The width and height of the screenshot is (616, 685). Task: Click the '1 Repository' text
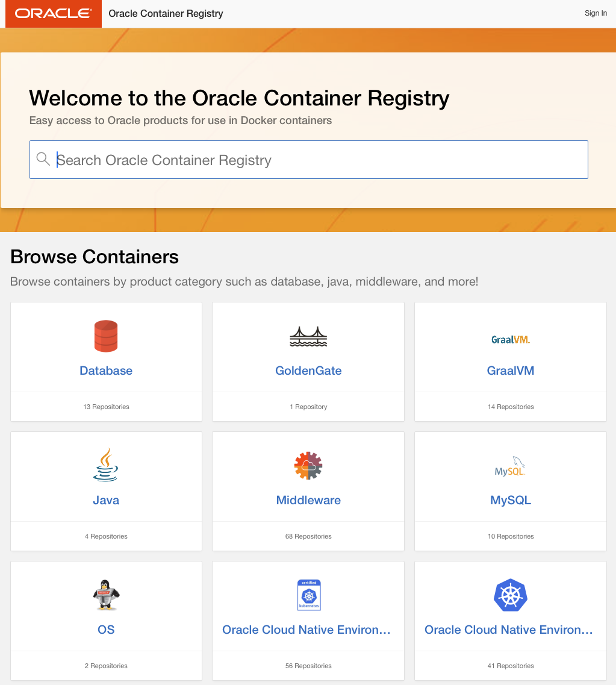[x=308, y=407]
